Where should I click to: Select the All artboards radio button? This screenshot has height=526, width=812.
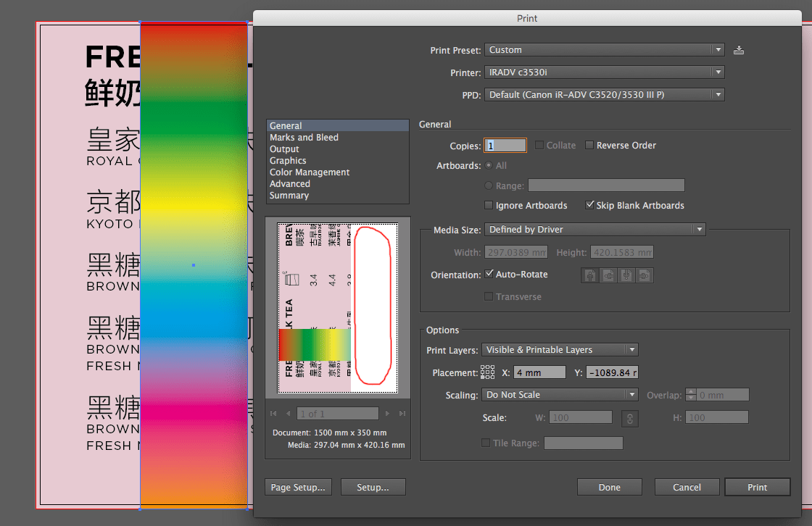coord(489,166)
